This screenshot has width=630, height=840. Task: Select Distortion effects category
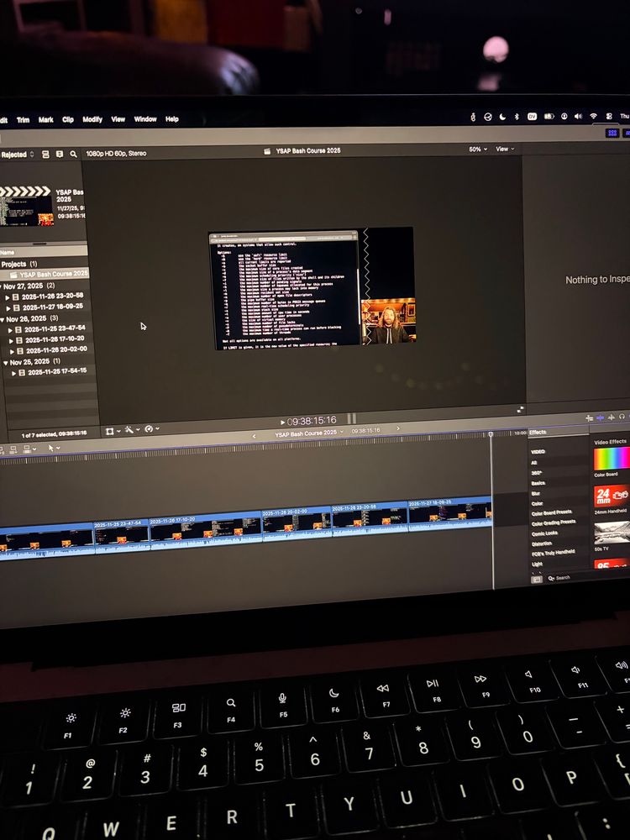542,543
